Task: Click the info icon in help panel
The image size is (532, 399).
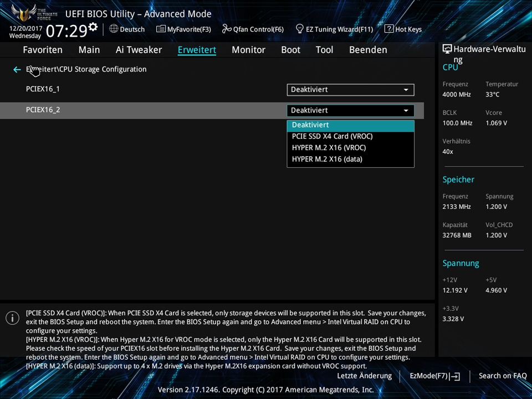Action: (x=13, y=318)
